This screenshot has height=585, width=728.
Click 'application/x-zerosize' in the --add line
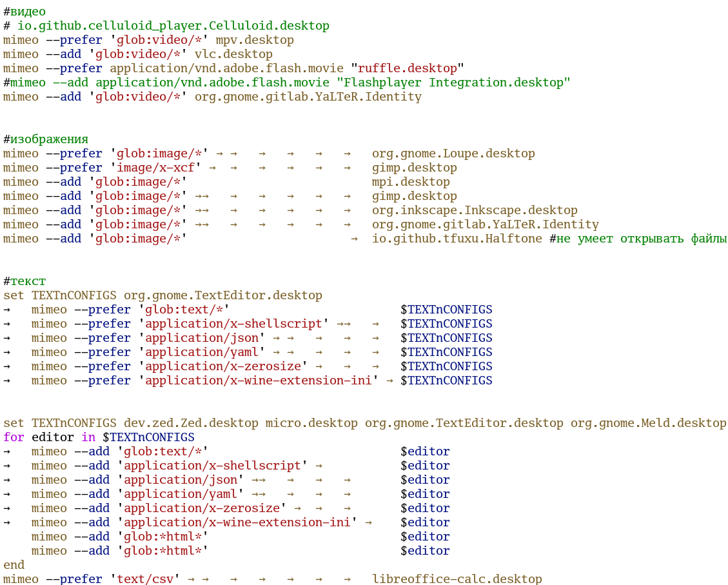click(201, 508)
